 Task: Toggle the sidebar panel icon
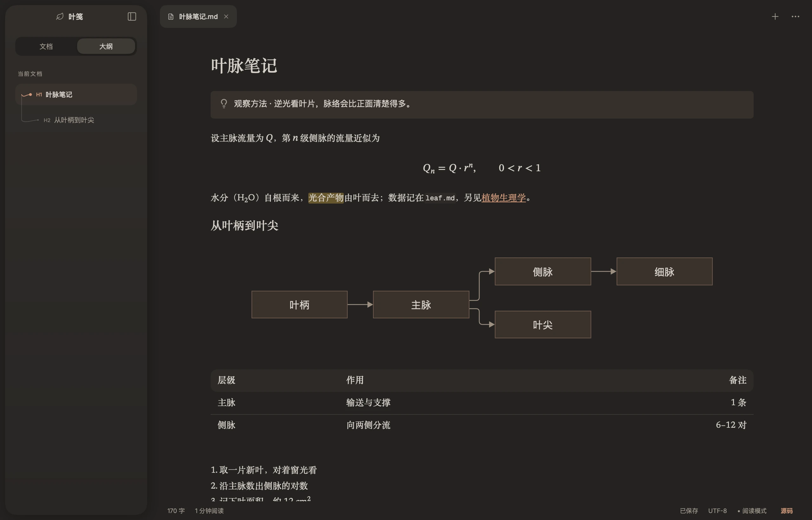[132, 16]
